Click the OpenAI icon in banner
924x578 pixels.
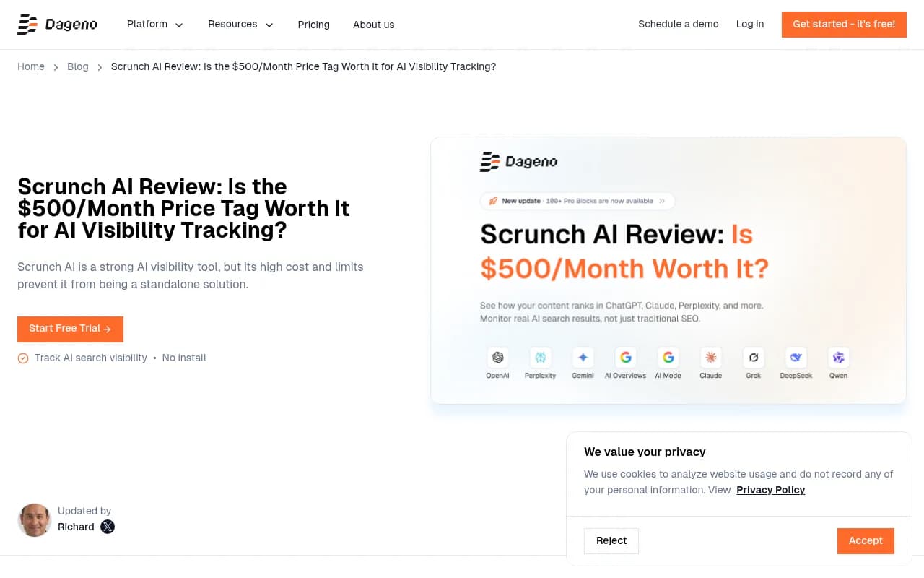[x=497, y=358]
